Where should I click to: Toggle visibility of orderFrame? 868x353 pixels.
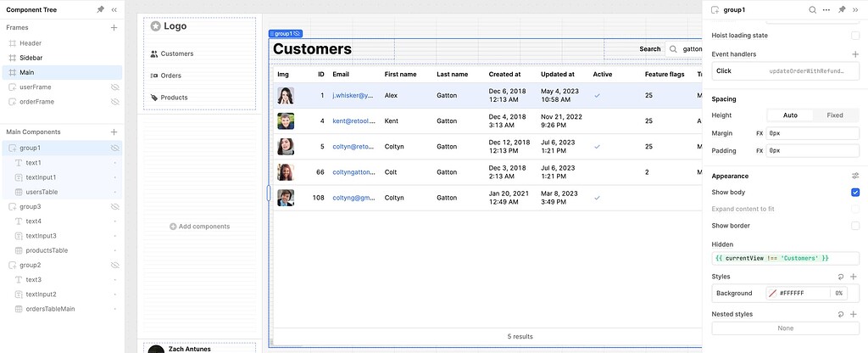pyautogui.click(x=115, y=102)
